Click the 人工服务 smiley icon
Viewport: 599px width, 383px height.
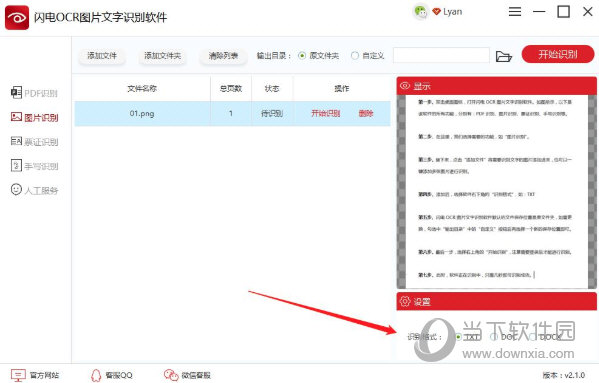tap(16, 189)
